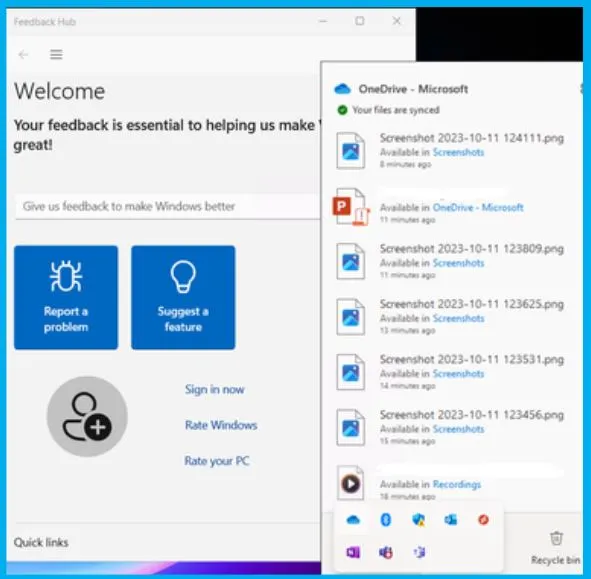Click the Report a problem tile

coord(66,297)
